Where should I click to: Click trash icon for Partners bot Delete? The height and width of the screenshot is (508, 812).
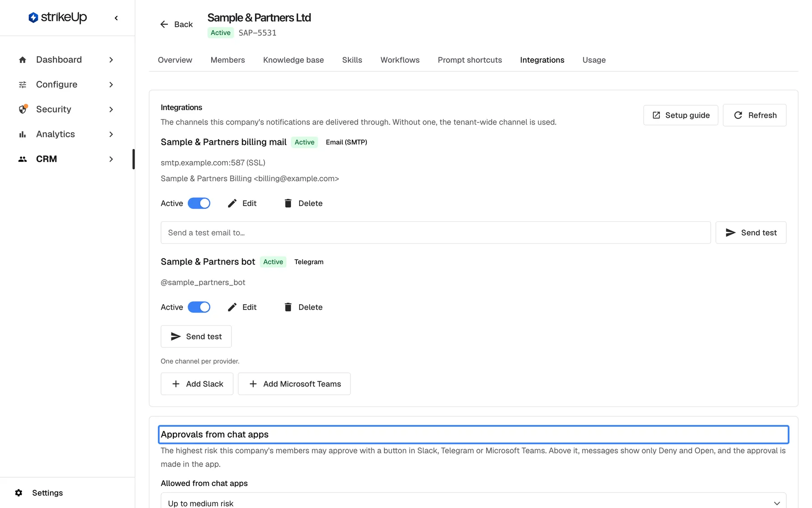(x=288, y=307)
